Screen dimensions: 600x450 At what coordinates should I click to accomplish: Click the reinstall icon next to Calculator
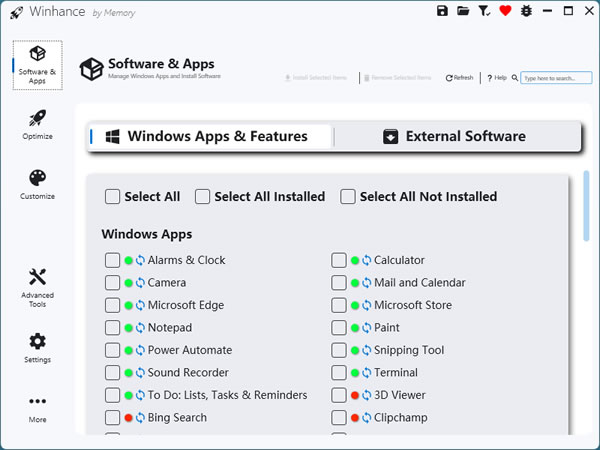point(366,261)
